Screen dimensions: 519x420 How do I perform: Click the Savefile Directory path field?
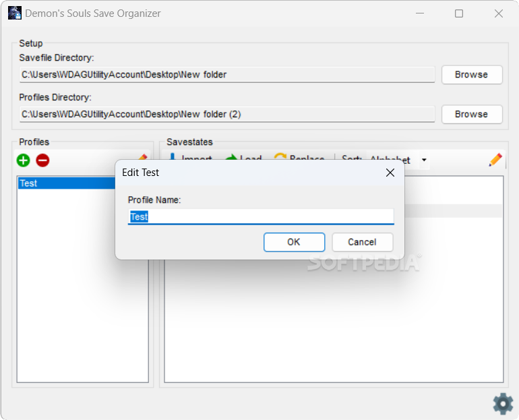point(227,75)
